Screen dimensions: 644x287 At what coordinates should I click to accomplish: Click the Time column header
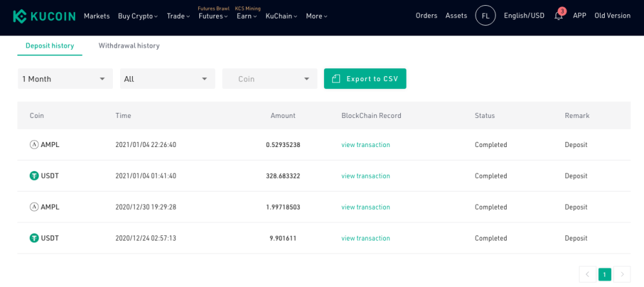[123, 115]
